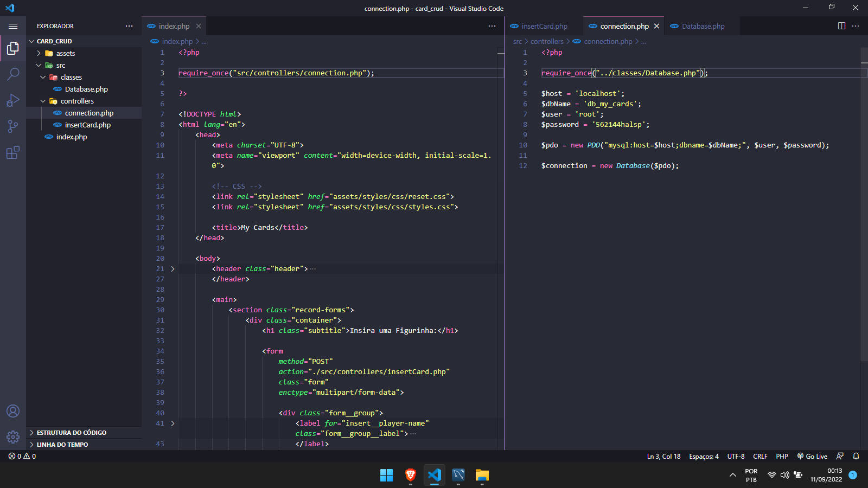Go to line via Ln 3, Col 18
This screenshot has height=488, width=868.
pyautogui.click(x=663, y=456)
